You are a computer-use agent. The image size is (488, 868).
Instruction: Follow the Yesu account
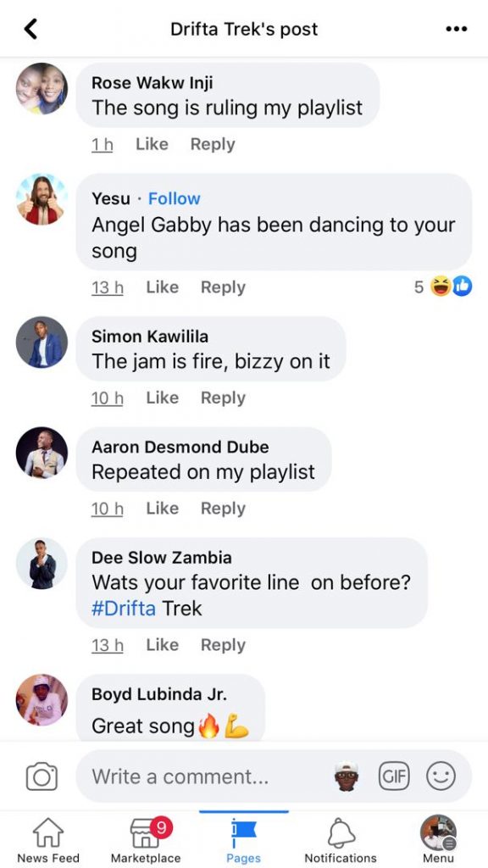[x=175, y=198]
